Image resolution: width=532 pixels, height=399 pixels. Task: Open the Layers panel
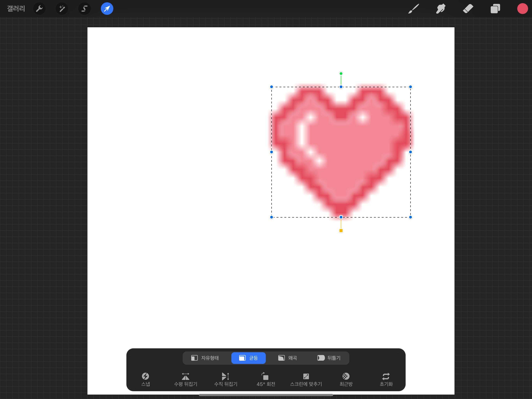point(495,9)
